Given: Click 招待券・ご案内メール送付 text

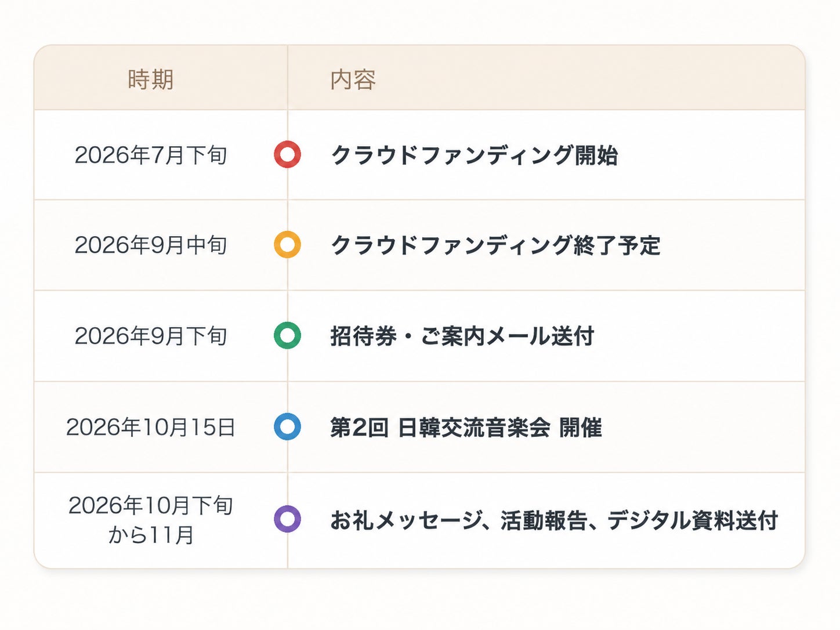Looking at the screenshot, I should pos(462,336).
